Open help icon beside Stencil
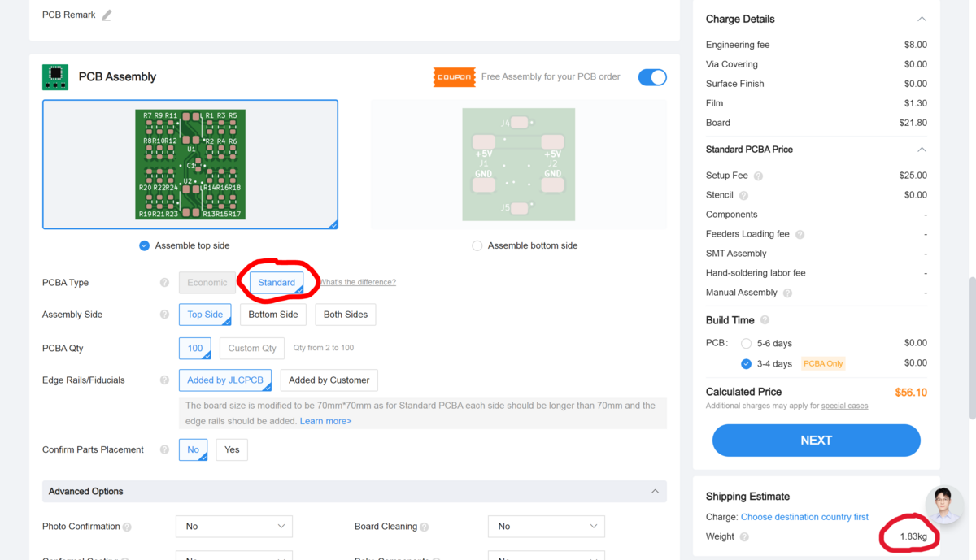The image size is (976, 560). point(743,195)
